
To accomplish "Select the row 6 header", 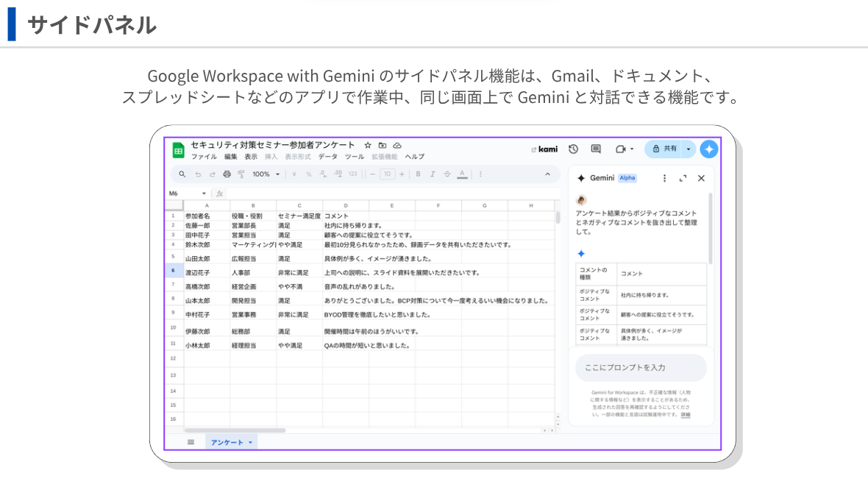I will [x=174, y=271].
